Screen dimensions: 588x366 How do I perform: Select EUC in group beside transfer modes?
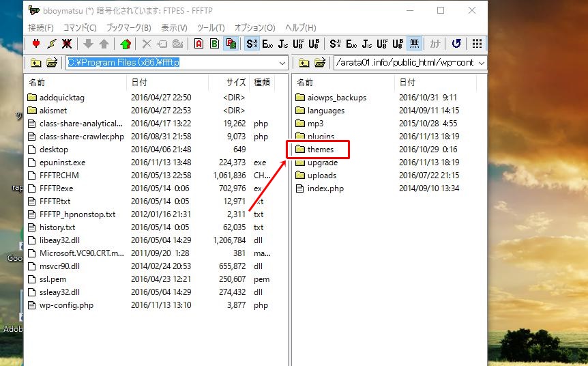click(x=267, y=44)
